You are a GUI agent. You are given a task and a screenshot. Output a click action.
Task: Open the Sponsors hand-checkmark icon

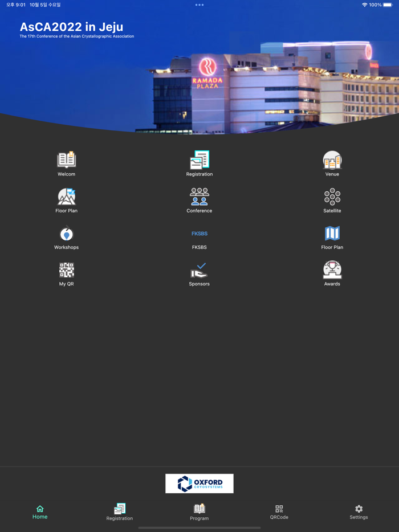pos(199,270)
